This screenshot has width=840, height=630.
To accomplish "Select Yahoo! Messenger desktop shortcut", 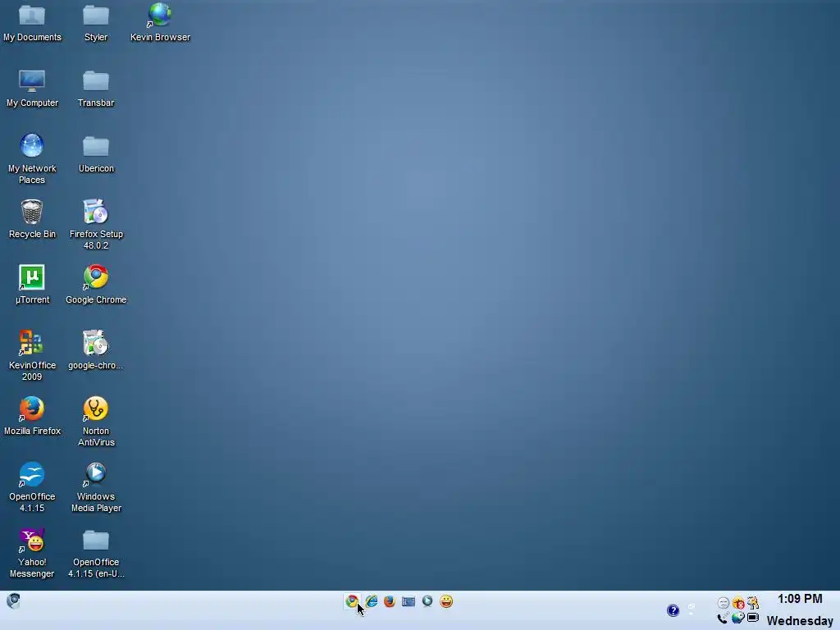I will [32, 554].
